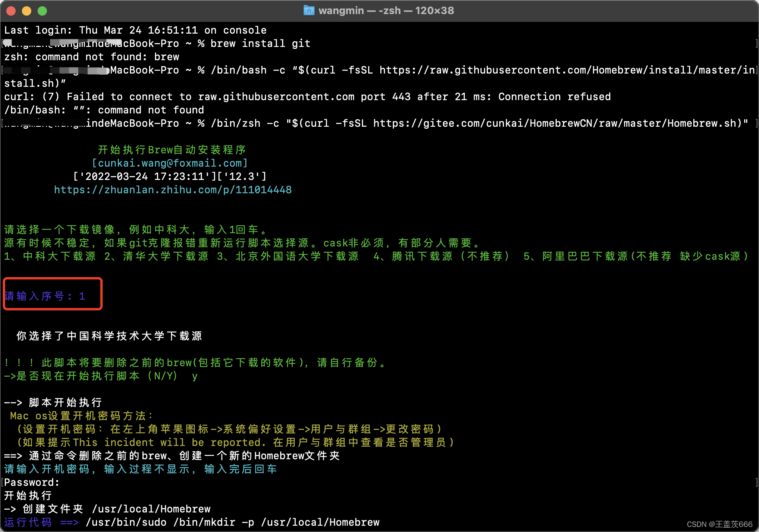
Task: Click the window title 'wangmin — -zsh — 120×38'
Action: click(x=386, y=11)
